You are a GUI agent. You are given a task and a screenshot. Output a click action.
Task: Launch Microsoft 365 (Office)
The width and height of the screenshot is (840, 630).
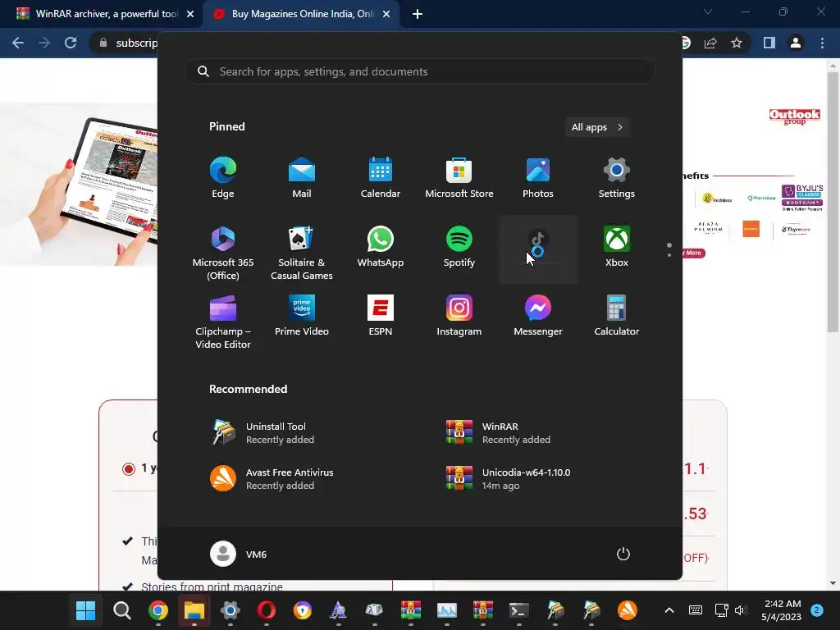(223, 252)
